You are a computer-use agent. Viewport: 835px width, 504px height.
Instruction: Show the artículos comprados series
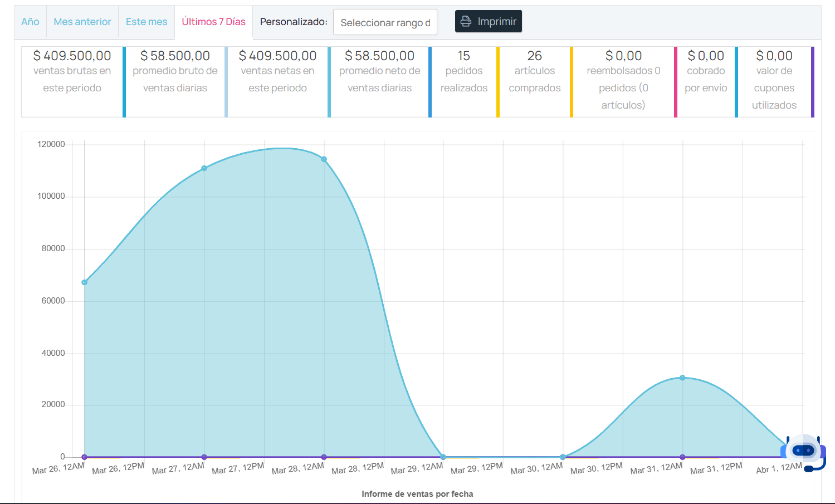534,81
